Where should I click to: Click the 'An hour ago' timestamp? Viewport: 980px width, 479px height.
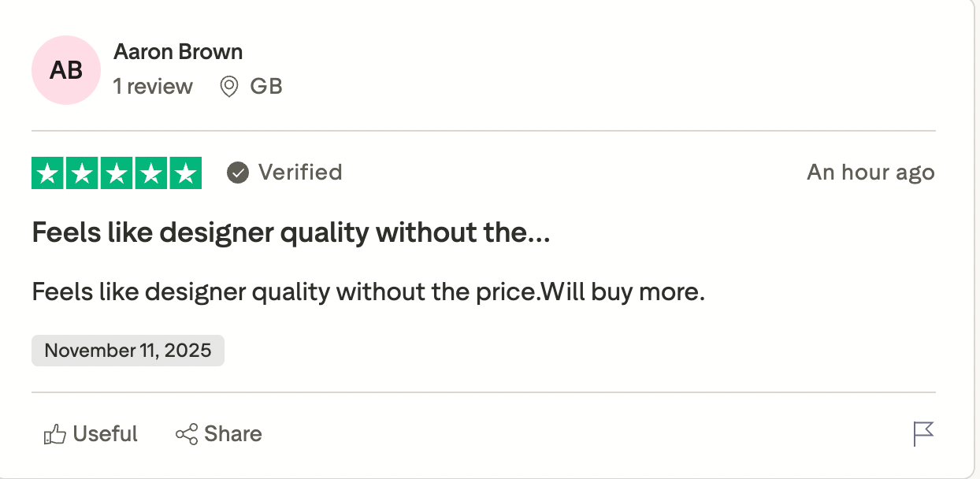pyautogui.click(x=870, y=173)
